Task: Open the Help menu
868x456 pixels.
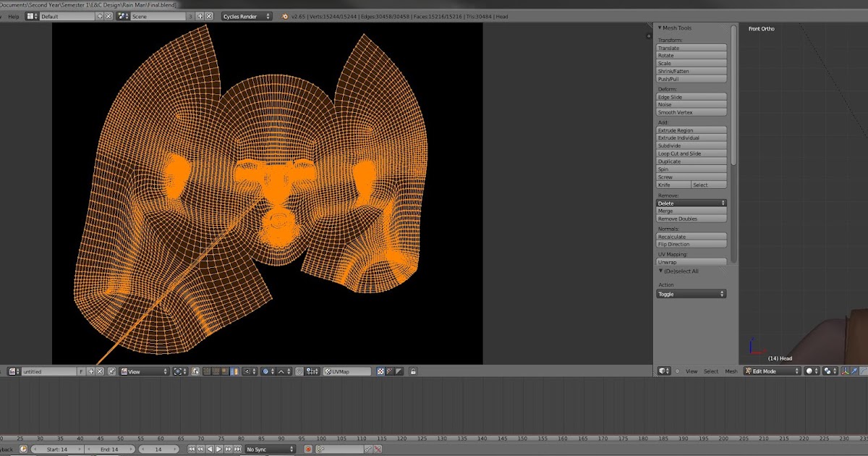Action: (x=14, y=16)
